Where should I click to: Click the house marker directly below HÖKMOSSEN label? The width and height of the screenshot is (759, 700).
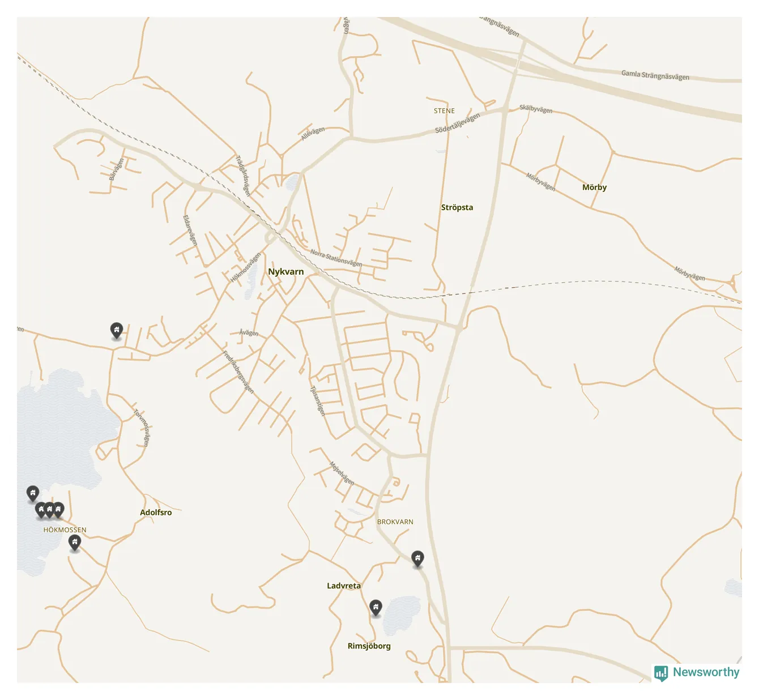pyautogui.click(x=75, y=543)
